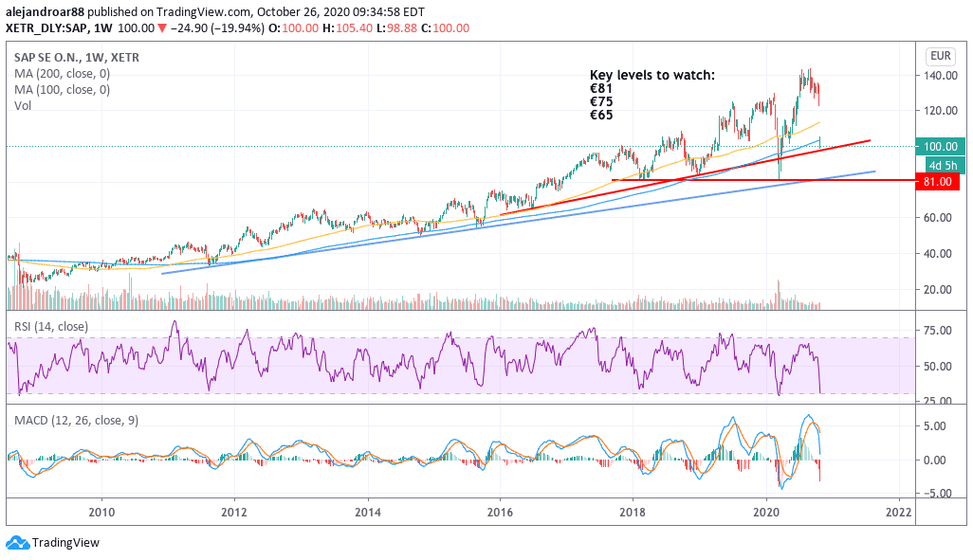Click the 2012 time axis label
This screenshot has height=560, width=973.
coord(234,512)
